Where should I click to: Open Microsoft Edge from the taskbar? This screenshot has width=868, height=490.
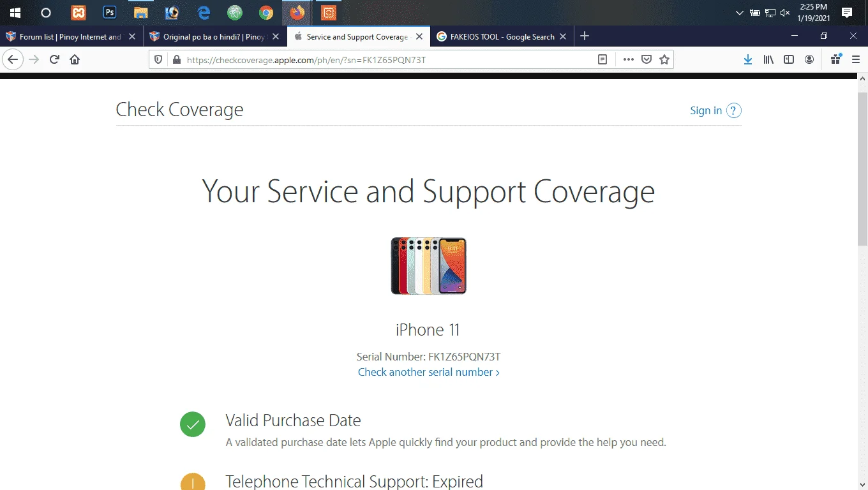tap(204, 13)
